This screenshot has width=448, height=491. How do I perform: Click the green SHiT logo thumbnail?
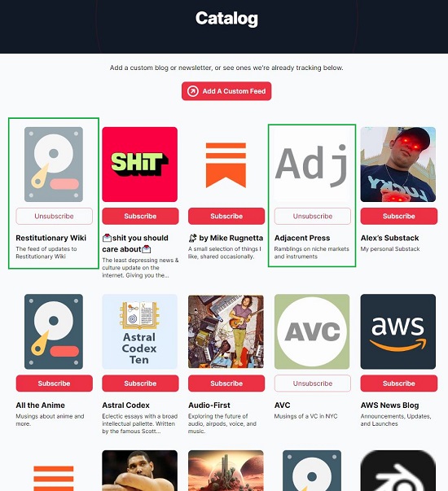pos(140,164)
